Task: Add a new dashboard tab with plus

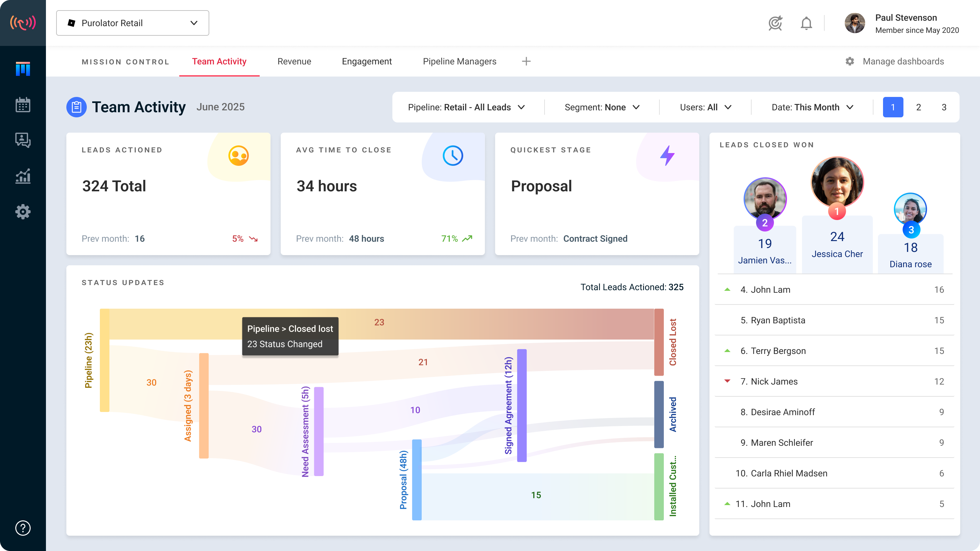Action: [x=526, y=62]
